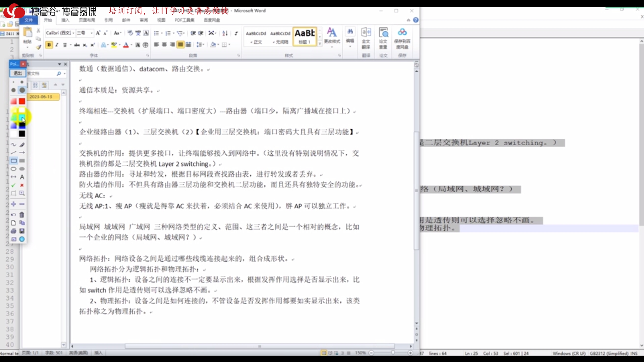Viewport: 644px width, 362px height.
Task: Click the text effects glowing A icon
Action: [x=104, y=45]
